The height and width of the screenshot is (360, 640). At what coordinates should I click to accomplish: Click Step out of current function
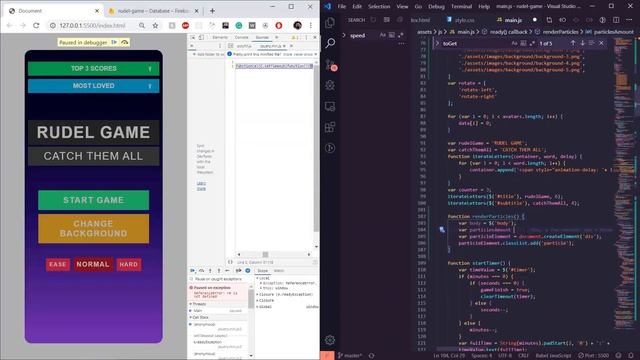219,271
